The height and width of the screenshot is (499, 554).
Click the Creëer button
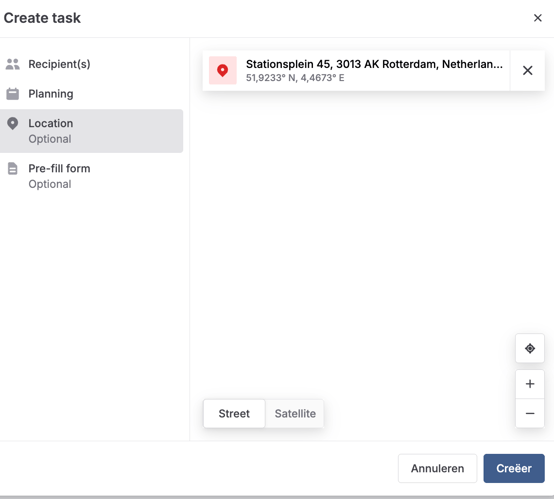pos(514,468)
